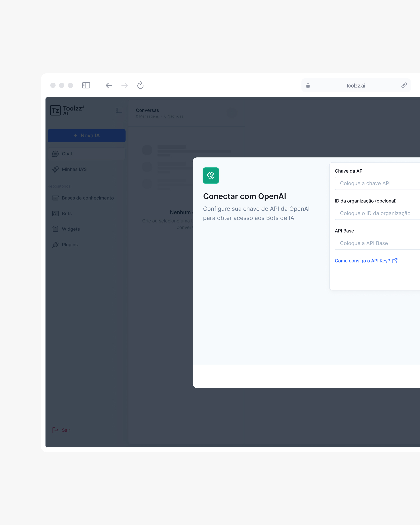420x525 pixels.
Task: Click Sair to log out
Action: 66,430
